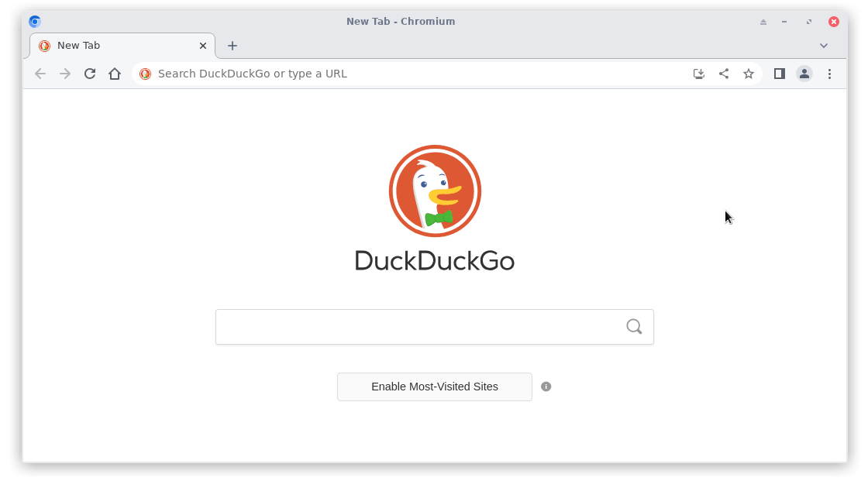The width and height of the screenshot is (868, 488).
Task: Close the New Tab tab
Action: click(x=203, y=46)
